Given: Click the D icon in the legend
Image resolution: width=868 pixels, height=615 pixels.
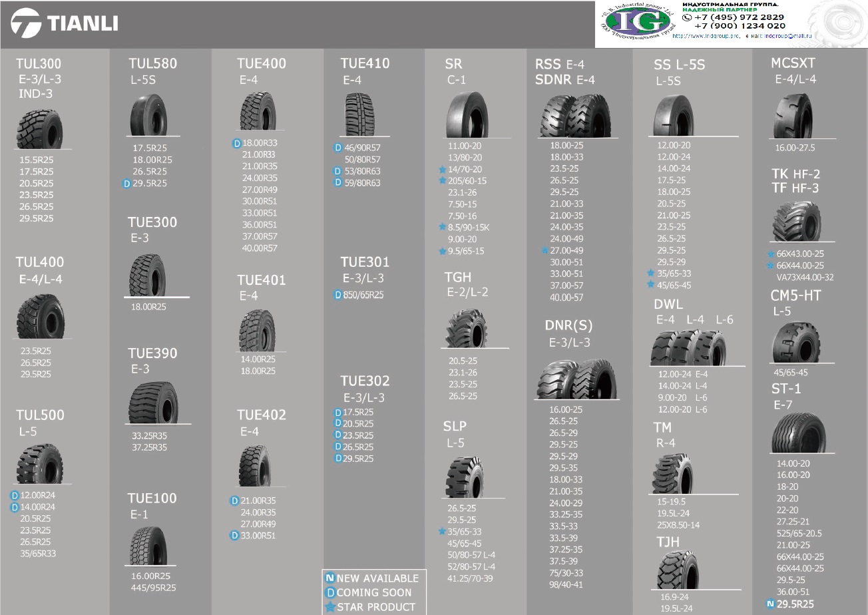Looking at the screenshot, I should pos(330,593).
